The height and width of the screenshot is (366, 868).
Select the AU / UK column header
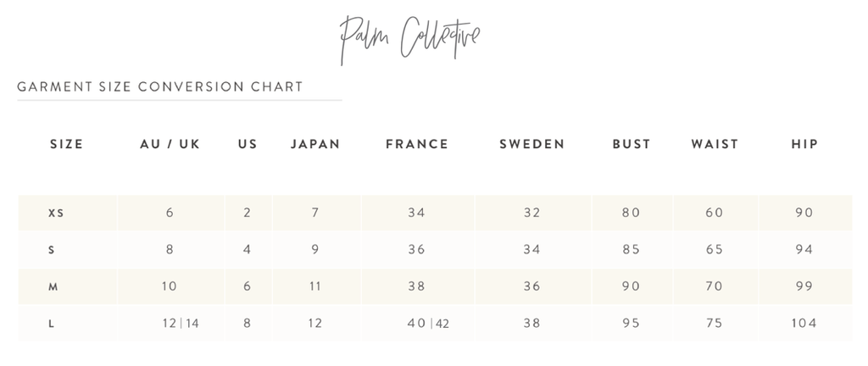pyautogui.click(x=170, y=144)
